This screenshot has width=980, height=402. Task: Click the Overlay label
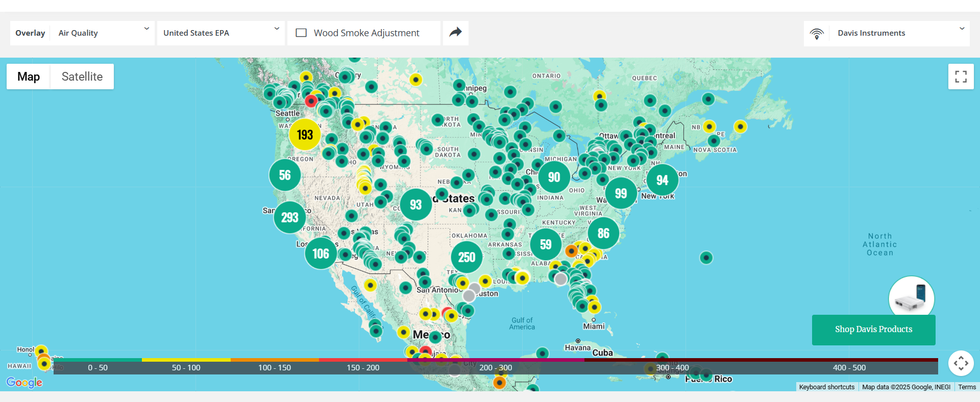click(x=30, y=33)
